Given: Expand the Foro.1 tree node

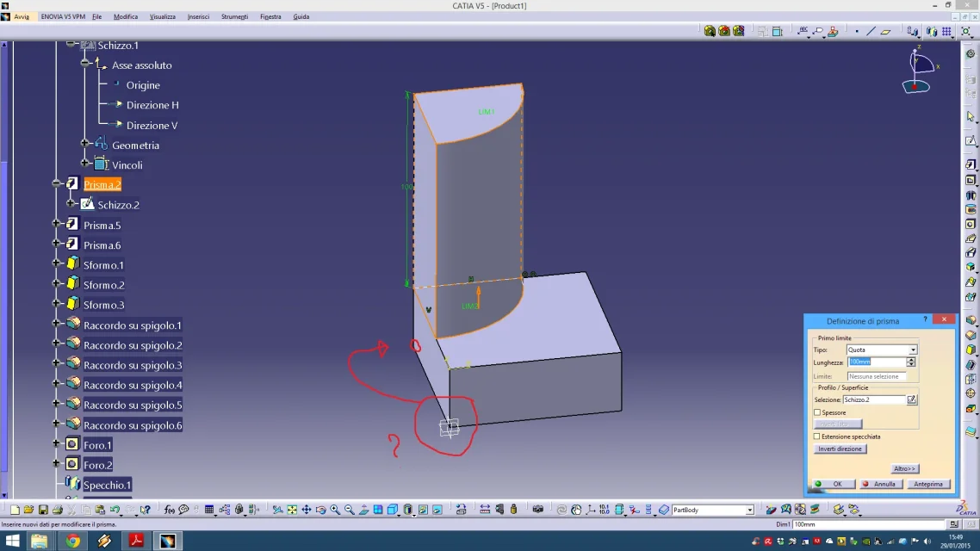Looking at the screenshot, I should click(x=56, y=443).
